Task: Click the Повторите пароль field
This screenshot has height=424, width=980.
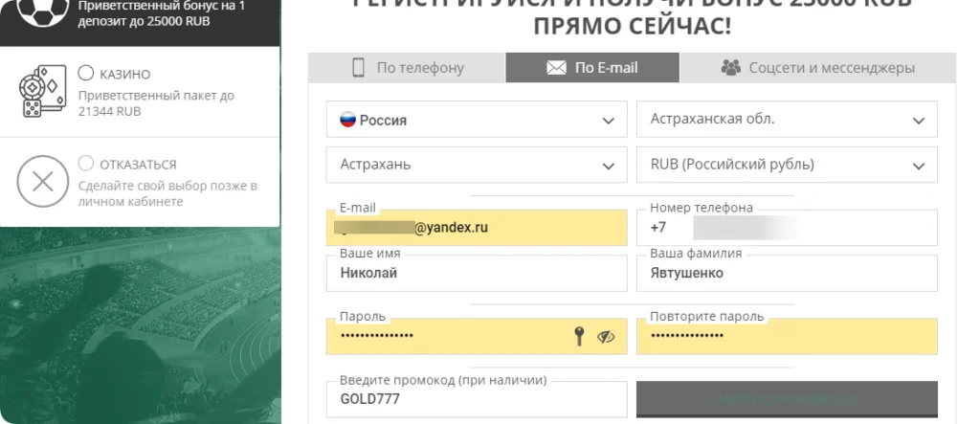Action: click(787, 337)
